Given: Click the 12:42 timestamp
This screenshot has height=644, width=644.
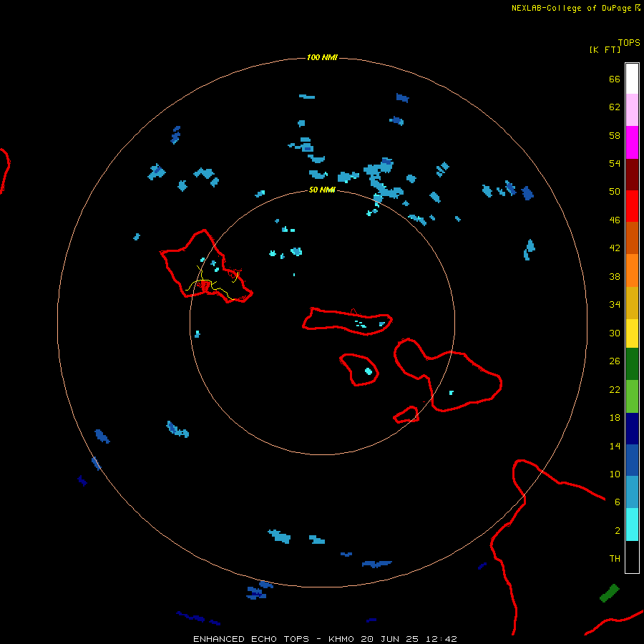Looking at the screenshot, I should tap(441, 639).
